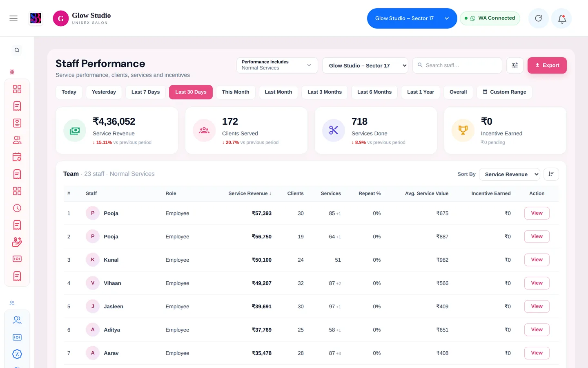Click the ₹4,36,052 revenue total
Image resolution: width=588 pixels, height=368 pixels.
(114, 121)
